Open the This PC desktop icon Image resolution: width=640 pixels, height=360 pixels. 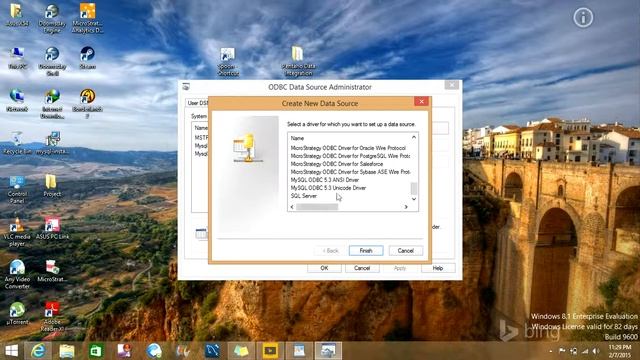click(17, 58)
